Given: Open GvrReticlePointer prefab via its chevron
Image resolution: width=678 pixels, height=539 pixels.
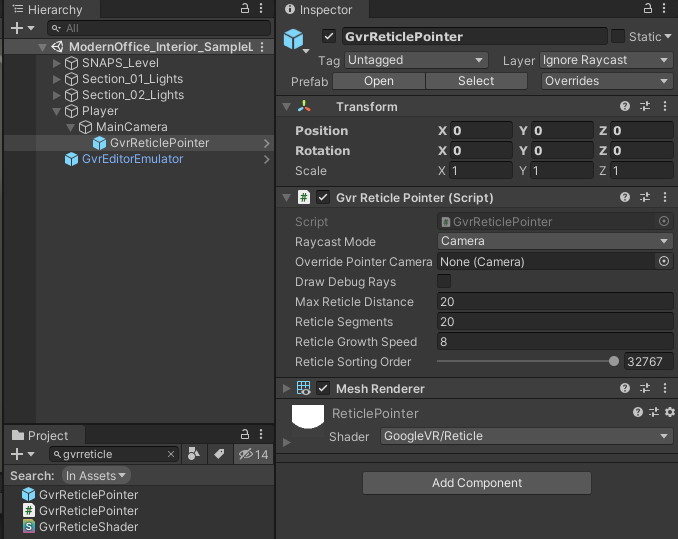Looking at the screenshot, I should pyautogui.click(x=266, y=143).
